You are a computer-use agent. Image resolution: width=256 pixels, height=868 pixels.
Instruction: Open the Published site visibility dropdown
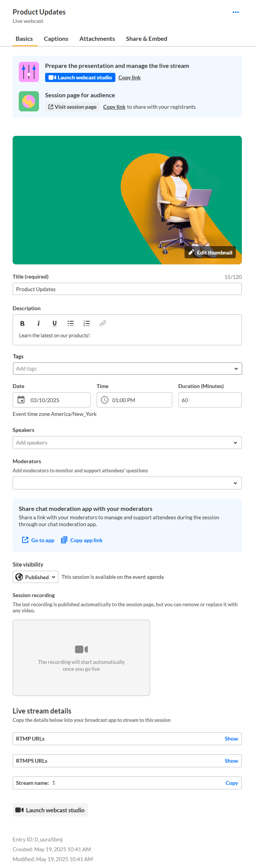pos(36,577)
